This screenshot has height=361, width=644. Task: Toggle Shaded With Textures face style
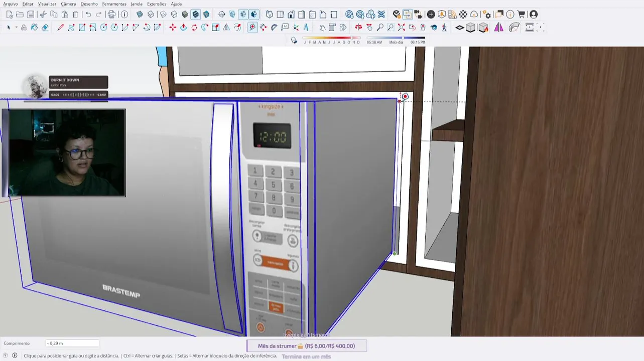click(x=196, y=15)
